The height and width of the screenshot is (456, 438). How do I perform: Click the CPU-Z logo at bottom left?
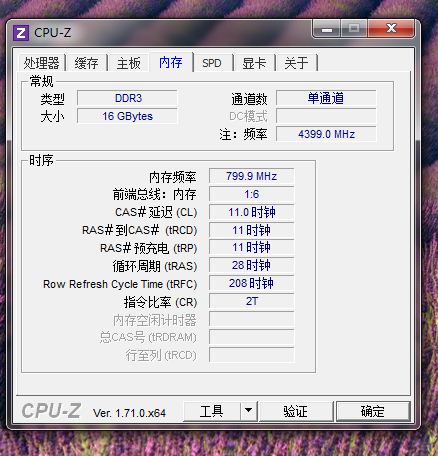click(x=51, y=411)
